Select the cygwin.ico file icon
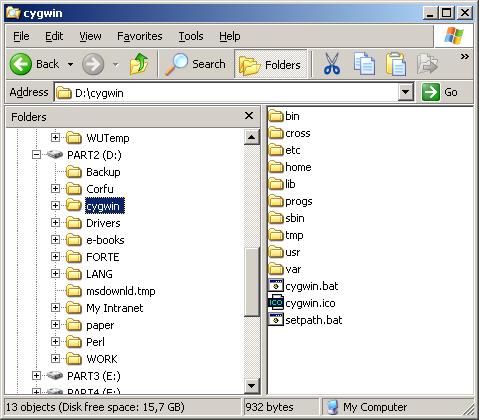 276,303
